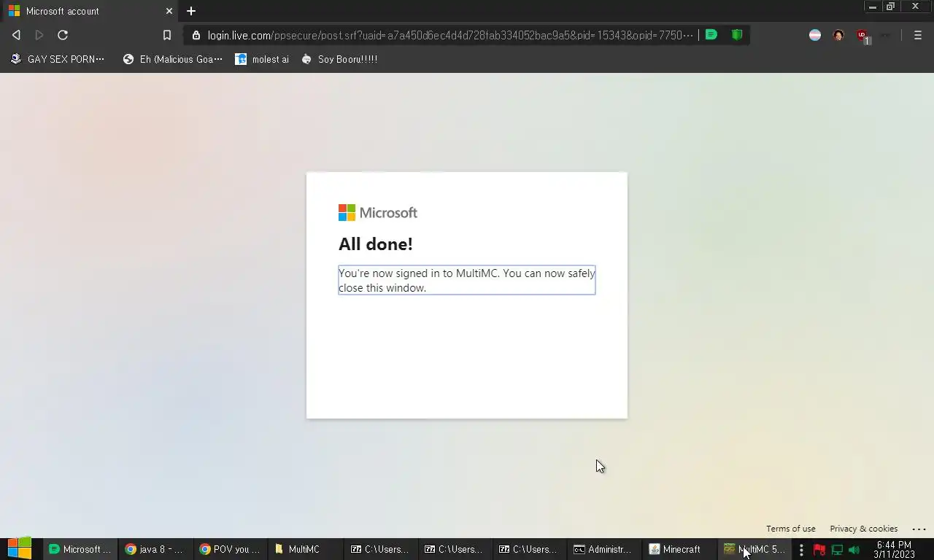Viewport: 934px width, 560px height.
Task: Click the Microsoft logo on the card
Action: (378, 212)
